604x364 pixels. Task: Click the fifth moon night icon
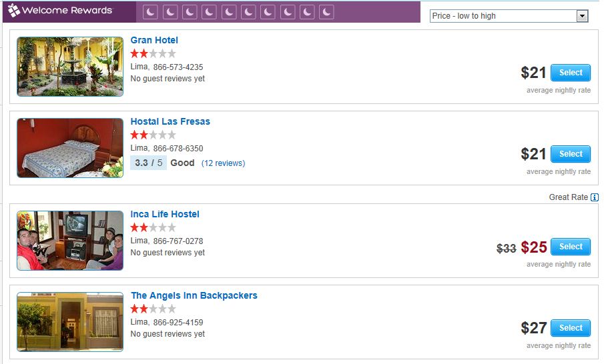[x=229, y=12]
